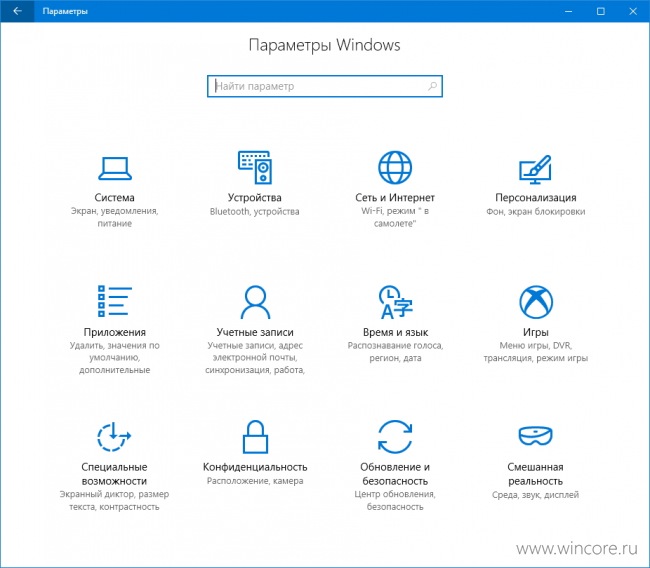
Task: Select the Учетные записи category title
Action: tap(255, 332)
